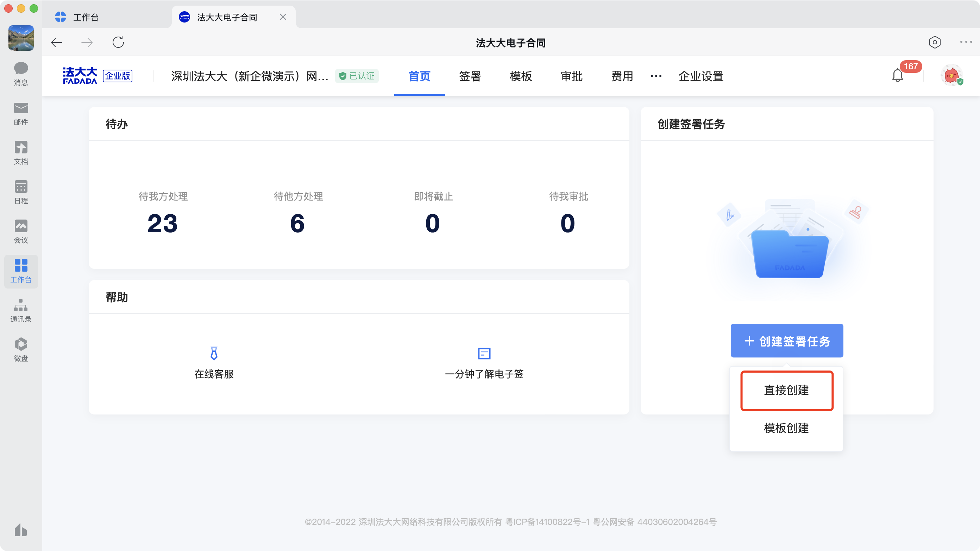Expand the nav bar ellipsis overflow menu

[x=656, y=76]
